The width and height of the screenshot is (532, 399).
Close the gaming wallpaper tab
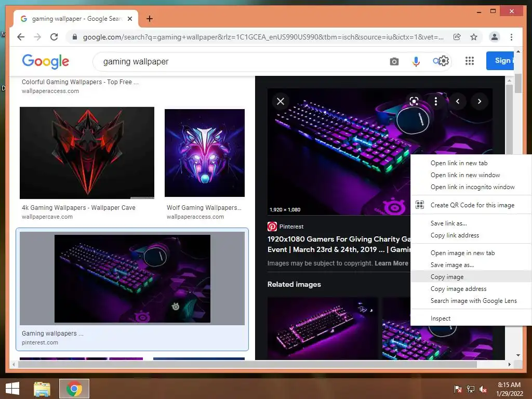pos(130,19)
